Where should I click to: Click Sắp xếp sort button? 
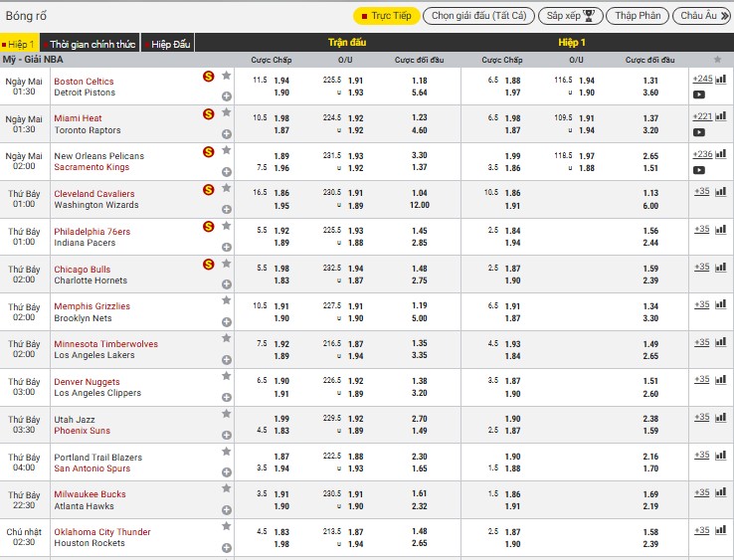[x=571, y=16]
